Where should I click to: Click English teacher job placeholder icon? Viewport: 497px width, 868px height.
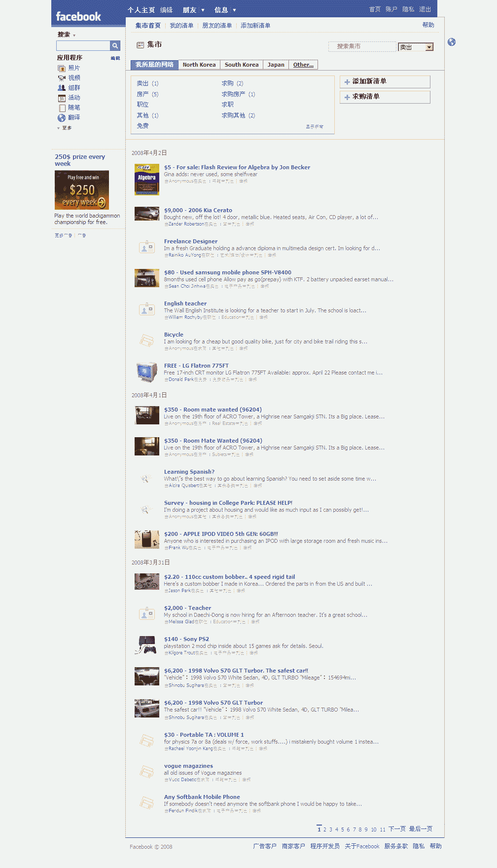146,308
